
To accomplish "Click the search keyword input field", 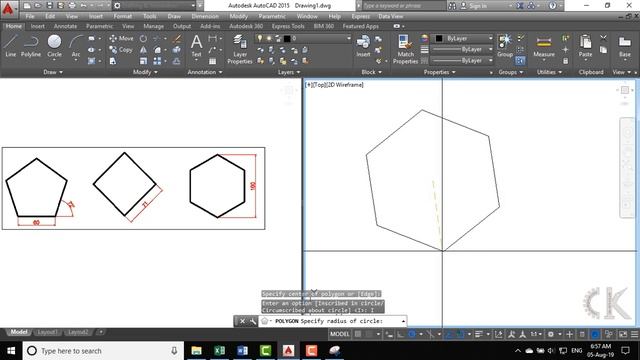I will [x=403, y=6].
